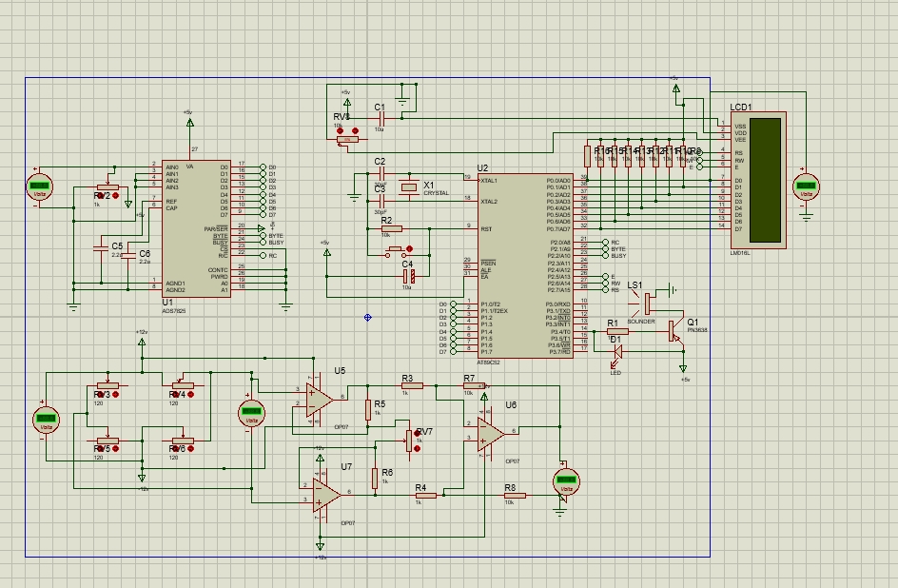Click the XTAL1 pin label on U2
This screenshot has width=898, height=588.
tap(489, 181)
